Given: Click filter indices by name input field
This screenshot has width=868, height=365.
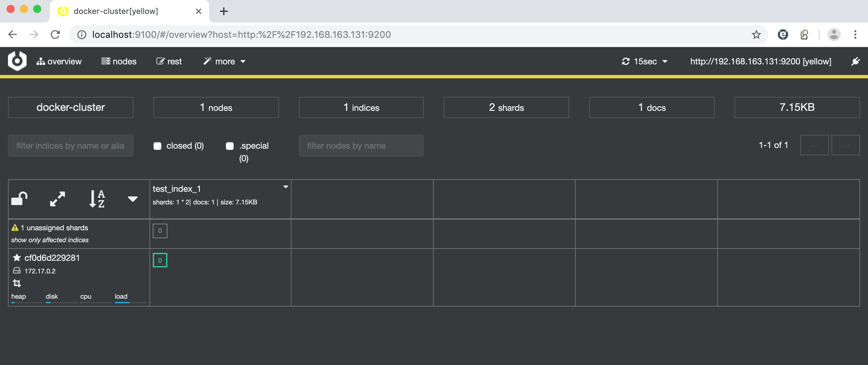Looking at the screenshot, I should pyautogui.click(x=71, y=145).
